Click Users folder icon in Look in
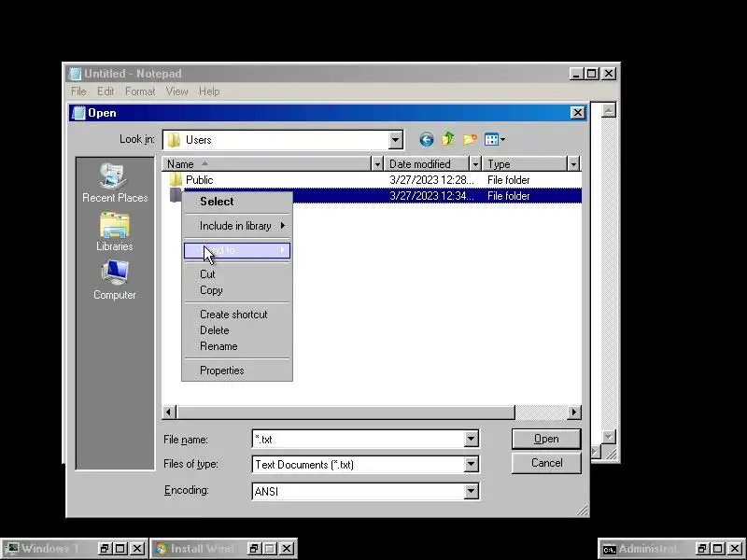This screenshot has height=560, width=747. pyautogui.click(x=174, y=140)
